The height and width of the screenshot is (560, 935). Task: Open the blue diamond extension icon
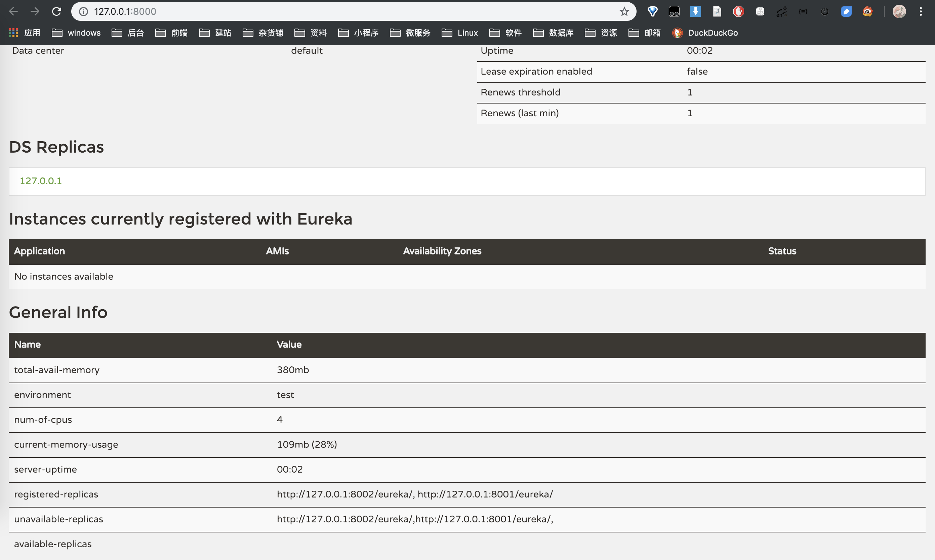click(652, 11)
